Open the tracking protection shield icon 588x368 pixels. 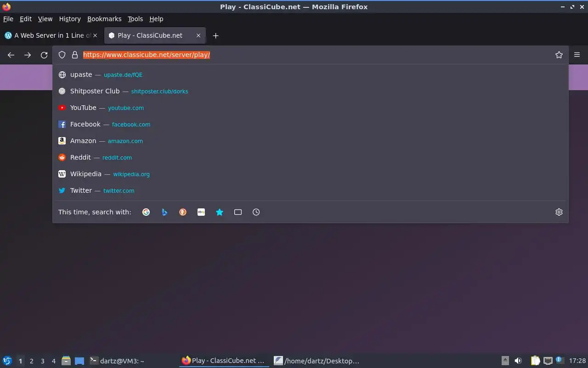[62, 55]
